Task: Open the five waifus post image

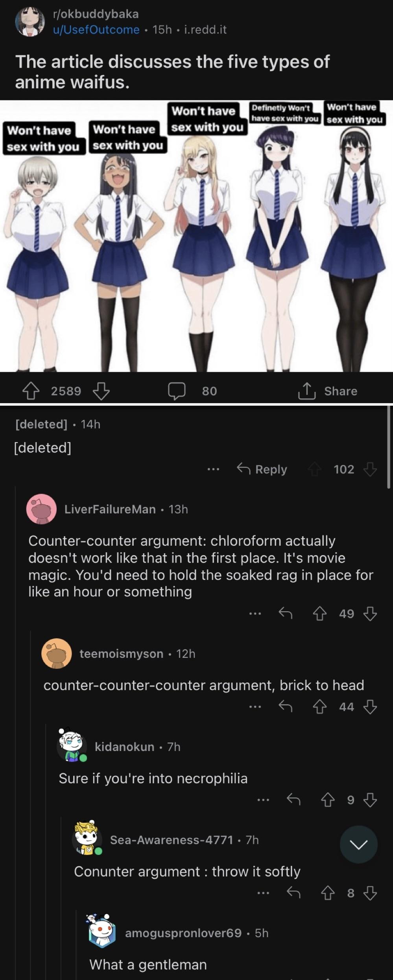Action: pyautogui.click(x=196, y=236)
